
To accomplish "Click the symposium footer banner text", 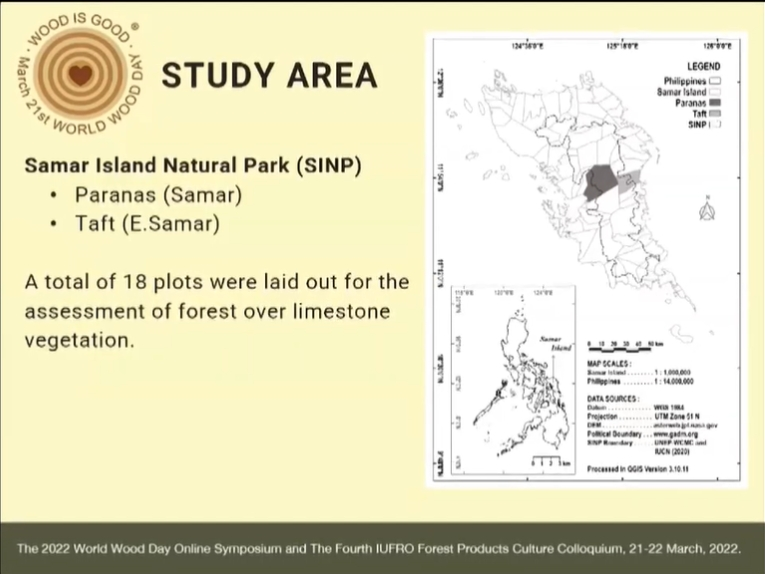I will click(380, 549).
